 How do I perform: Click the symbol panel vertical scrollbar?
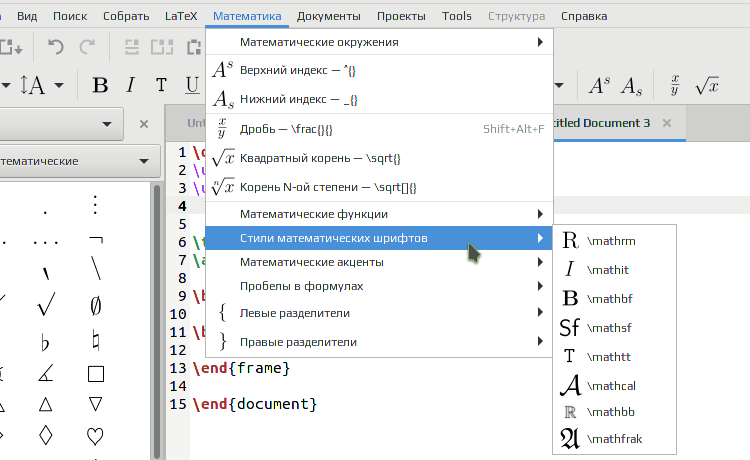(x=157, y=320)
